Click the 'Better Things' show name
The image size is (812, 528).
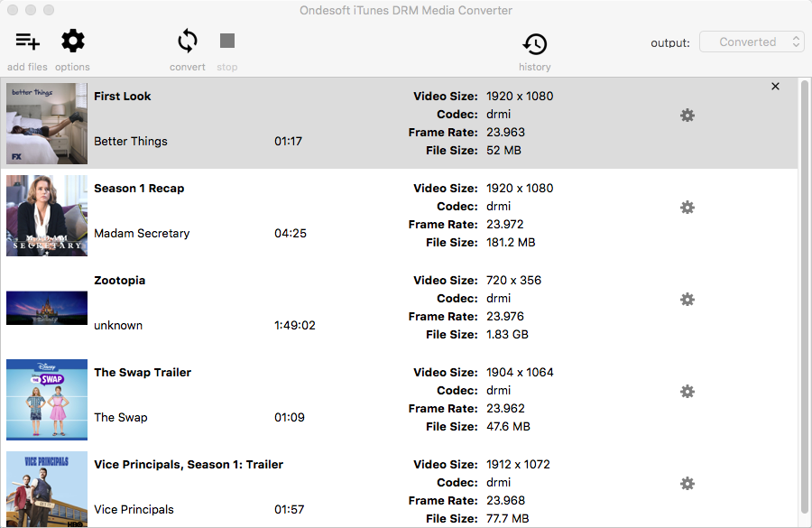131,142
